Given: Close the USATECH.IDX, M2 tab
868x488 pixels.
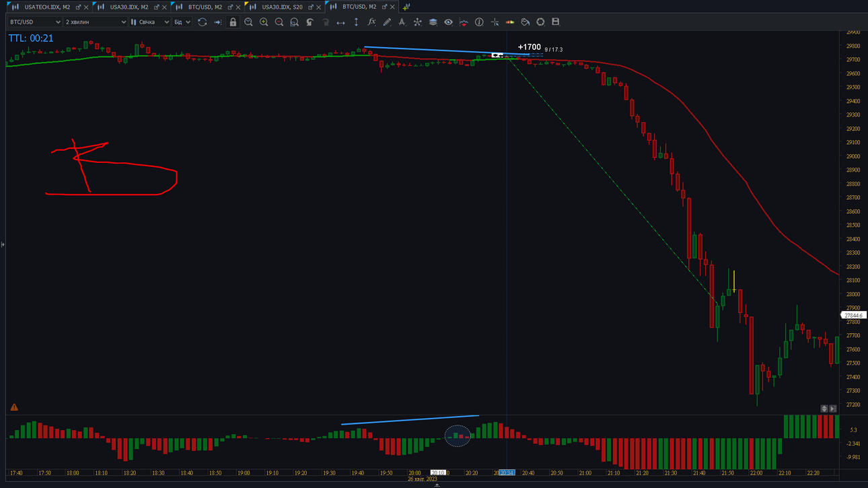Looking at the screenshot, I should click(86, 7).
